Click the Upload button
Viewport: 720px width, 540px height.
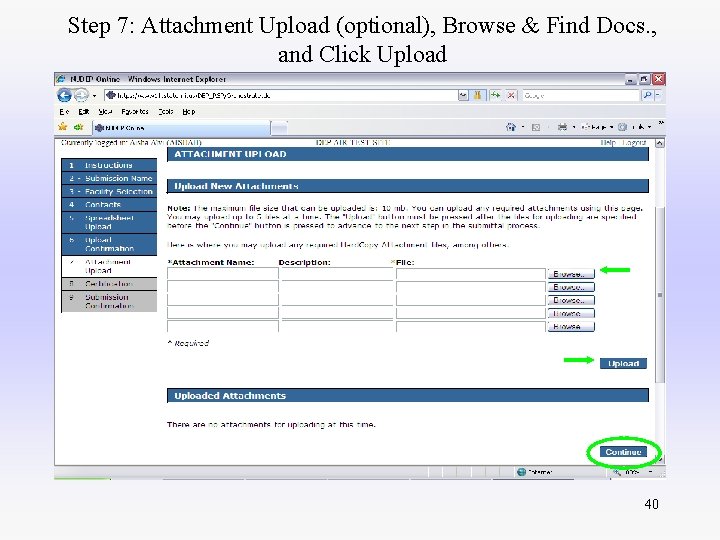[x=623, y=364]
